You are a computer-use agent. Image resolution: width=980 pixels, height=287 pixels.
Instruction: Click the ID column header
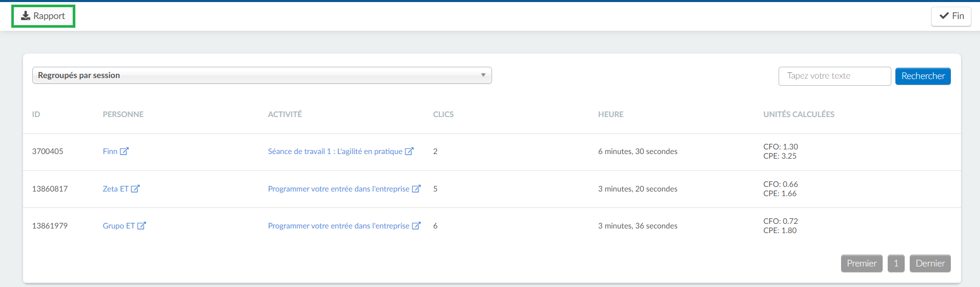pos(36,114)
